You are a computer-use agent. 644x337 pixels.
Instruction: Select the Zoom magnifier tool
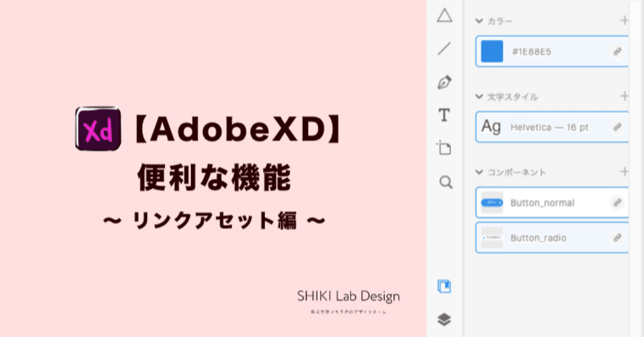coord(445,182)
